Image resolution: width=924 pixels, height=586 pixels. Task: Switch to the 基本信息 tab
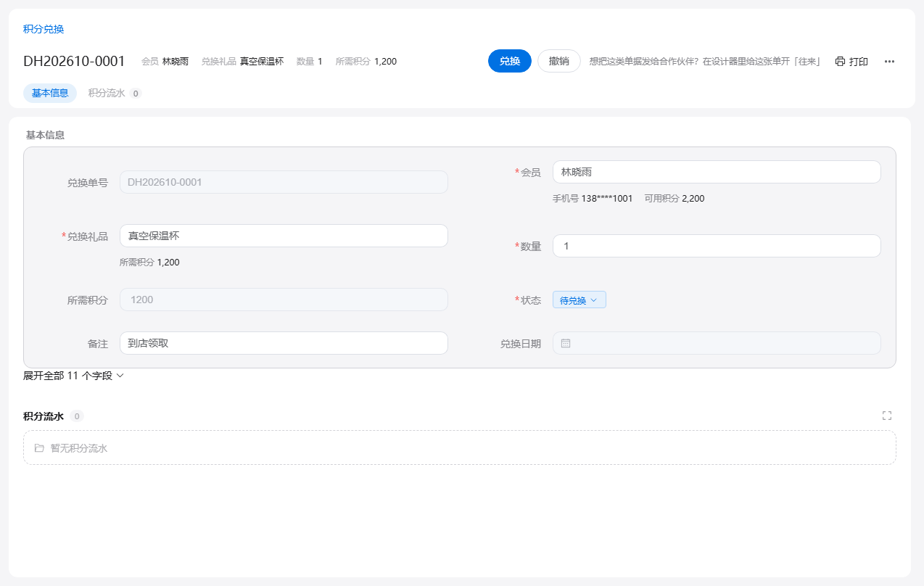50,93
